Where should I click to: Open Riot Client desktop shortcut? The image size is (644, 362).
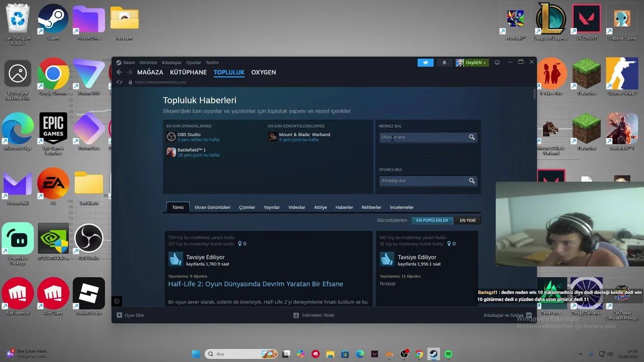pyautogui.click(x=53, y=297)
